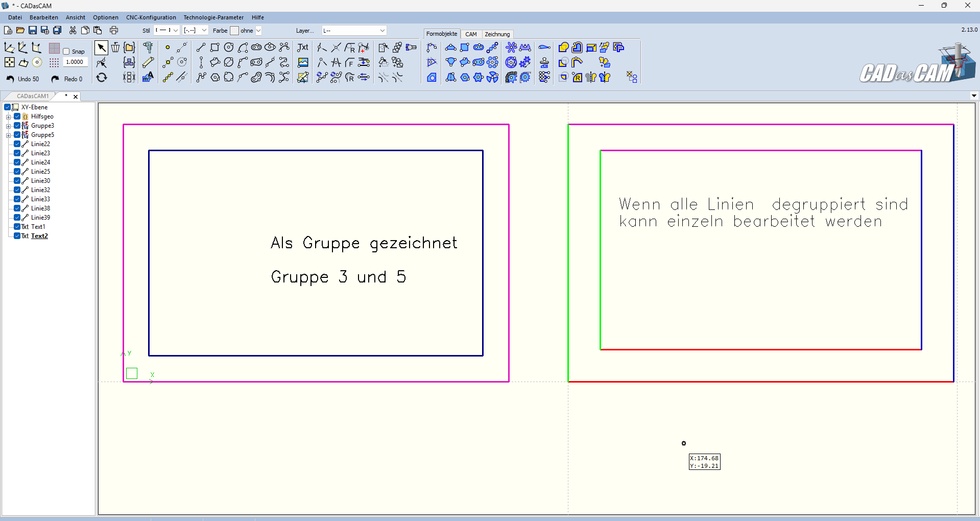Viewport: 980px width, 521px height.
Task: Open the Layer dropdown list
Action: click(382, 31)
